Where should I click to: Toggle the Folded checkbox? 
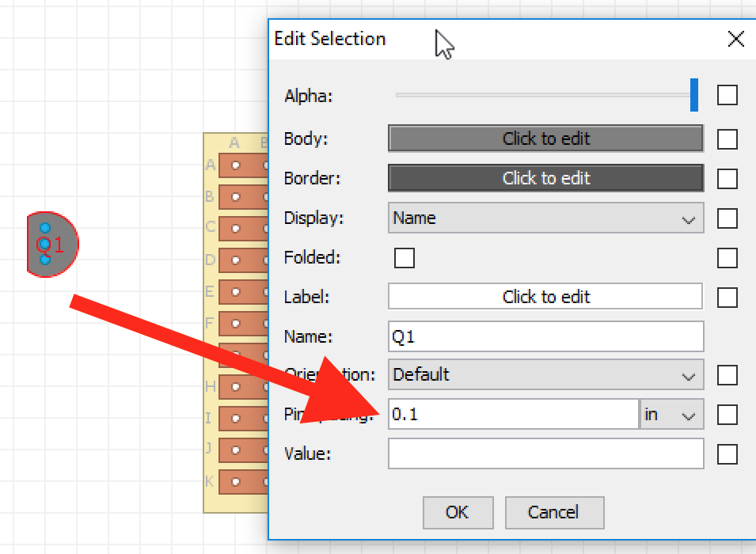[404, 257]
